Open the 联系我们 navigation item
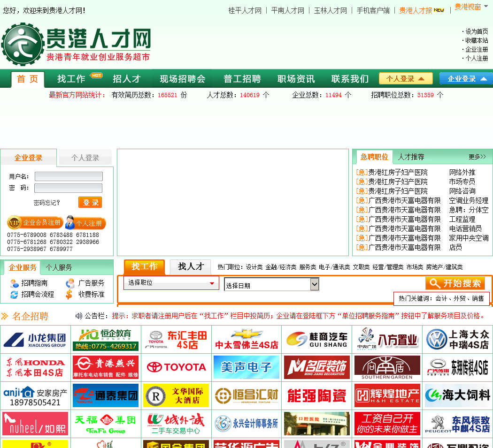 coord(350,78)
